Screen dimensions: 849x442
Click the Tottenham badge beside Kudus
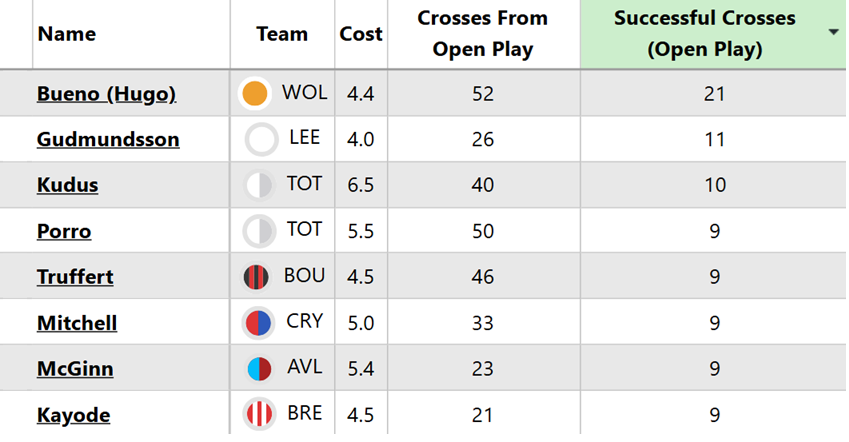coord(259,186)
